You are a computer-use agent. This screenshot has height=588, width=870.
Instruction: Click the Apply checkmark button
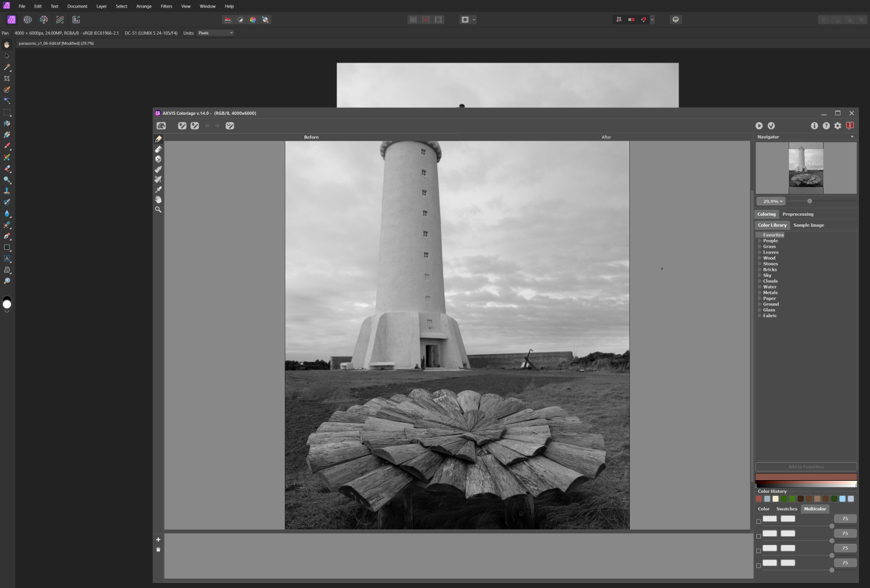point(771,126)
